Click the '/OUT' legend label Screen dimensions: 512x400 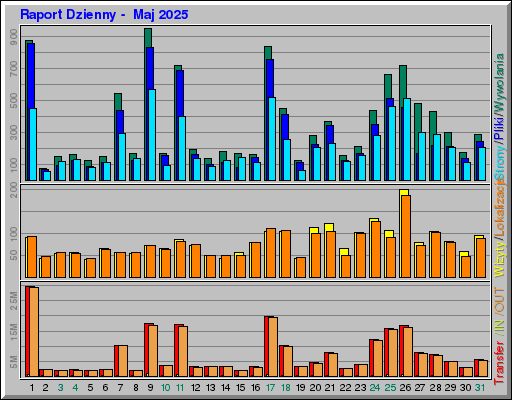pyautogui.click(x=499, y=301)
